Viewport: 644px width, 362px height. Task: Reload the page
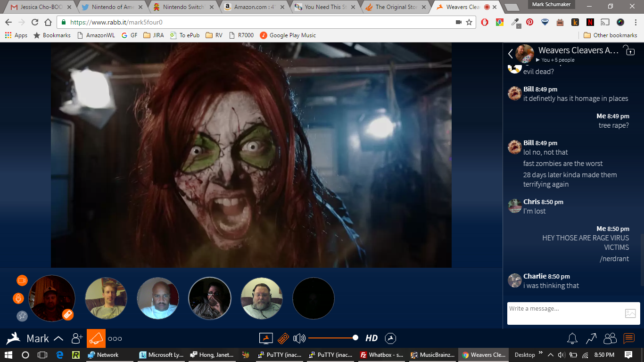click(35, 22)
